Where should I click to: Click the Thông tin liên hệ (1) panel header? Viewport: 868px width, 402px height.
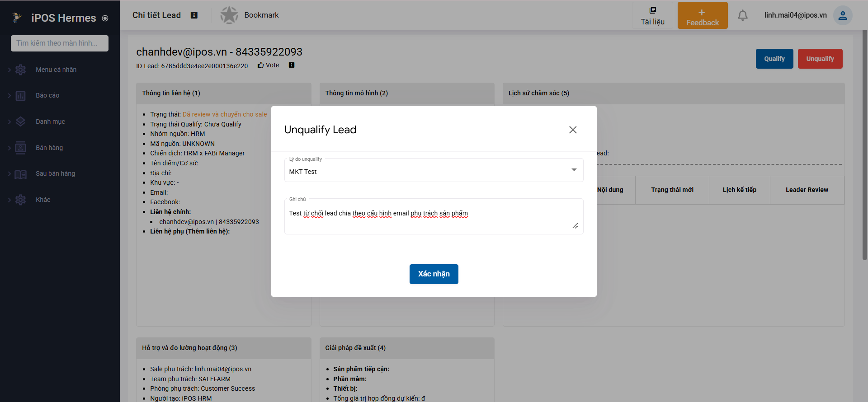click(224, 93)
